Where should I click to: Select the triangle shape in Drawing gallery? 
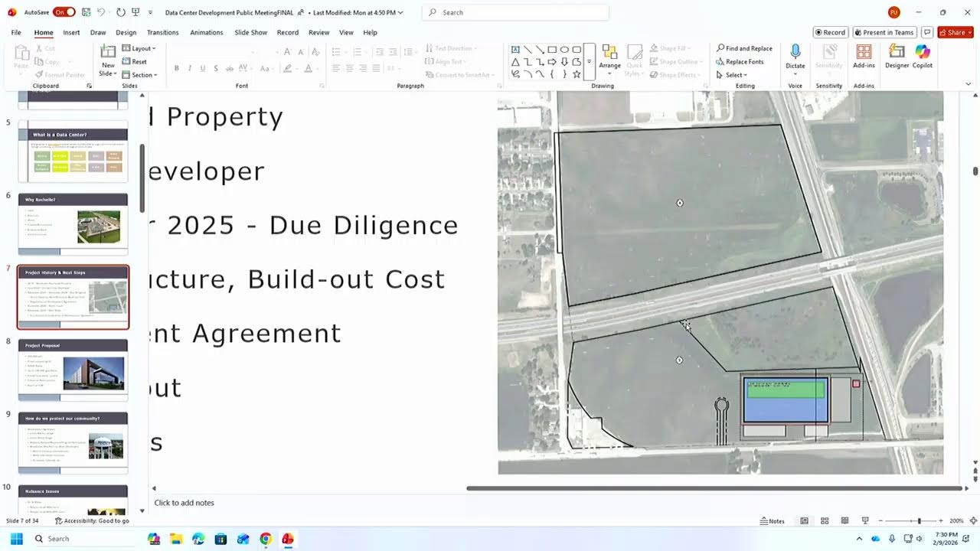pos(515,62)
